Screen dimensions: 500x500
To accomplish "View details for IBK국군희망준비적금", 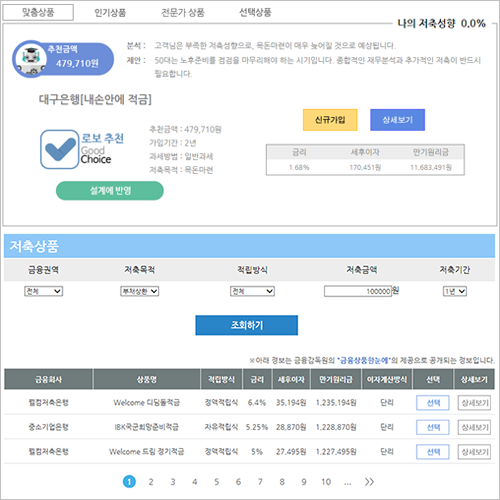I will (474, 427).
